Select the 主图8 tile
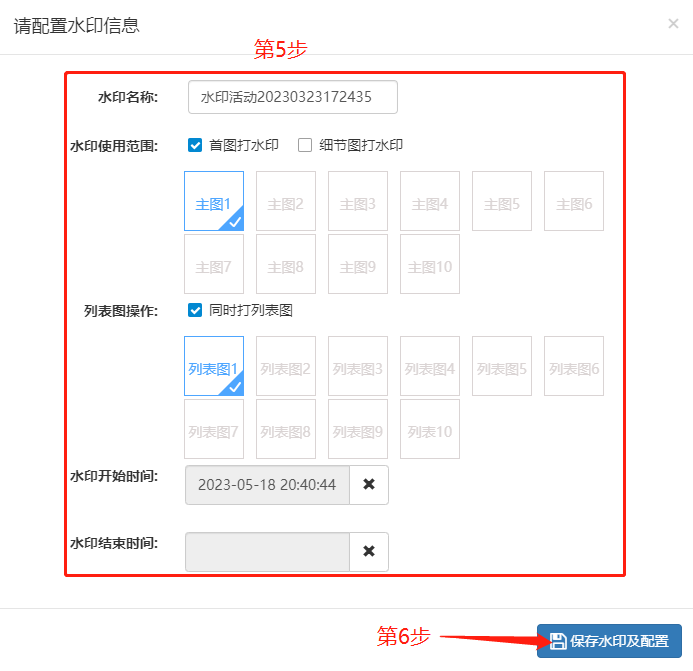 (x=286, y=265)
